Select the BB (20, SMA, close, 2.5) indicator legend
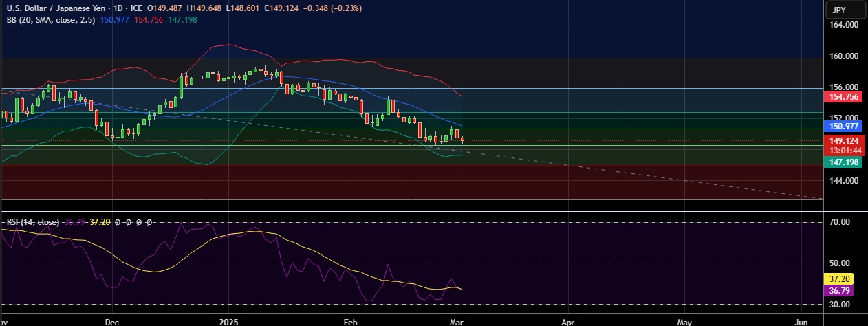 pos(52,19)
